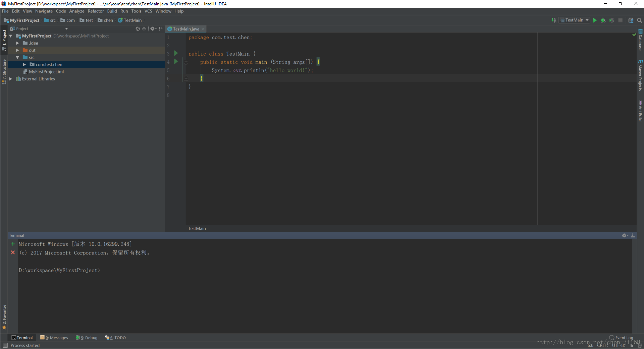Change CRLF line separator in status bar

click(x=603, y=345)
